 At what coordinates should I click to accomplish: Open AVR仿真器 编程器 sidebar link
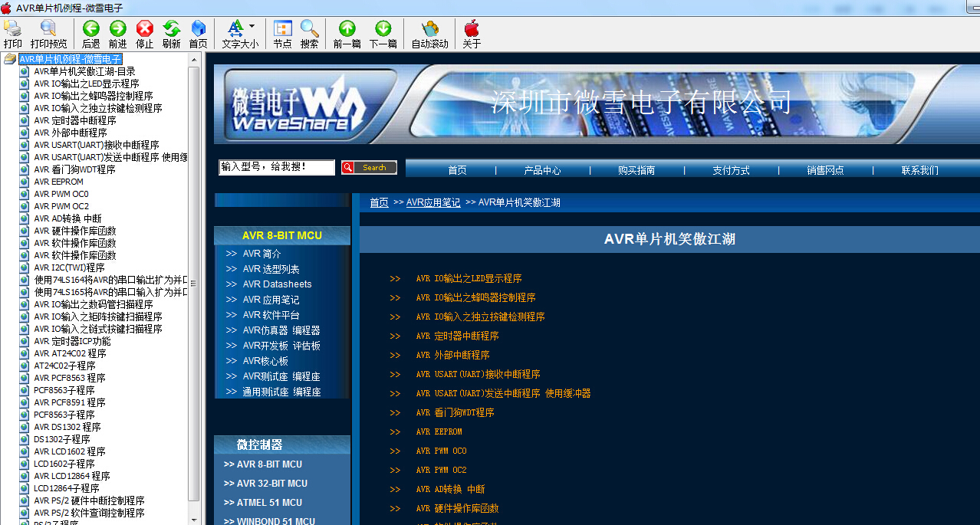281,330
